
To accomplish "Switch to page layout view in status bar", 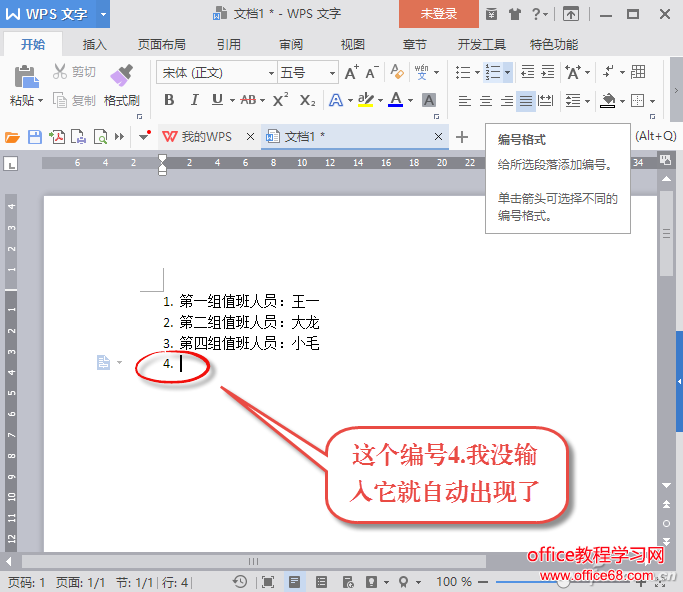I will 294,582.
